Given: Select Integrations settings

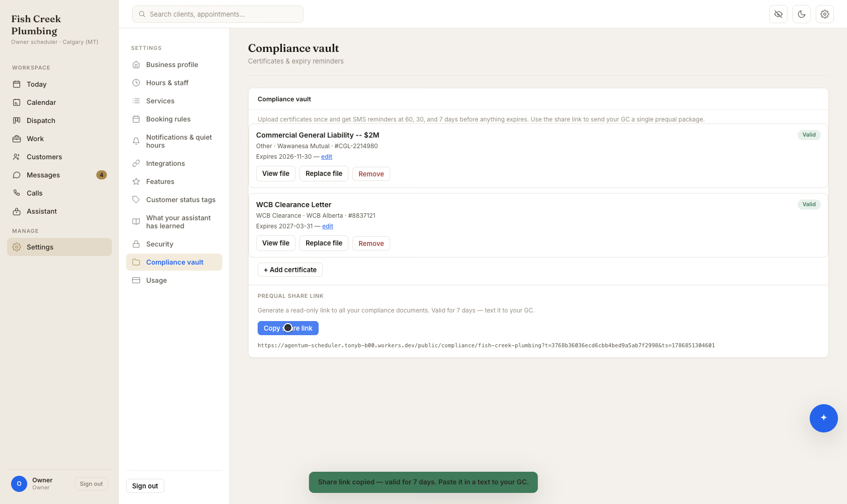Looking at the screenshot, I should click(174, 163).
